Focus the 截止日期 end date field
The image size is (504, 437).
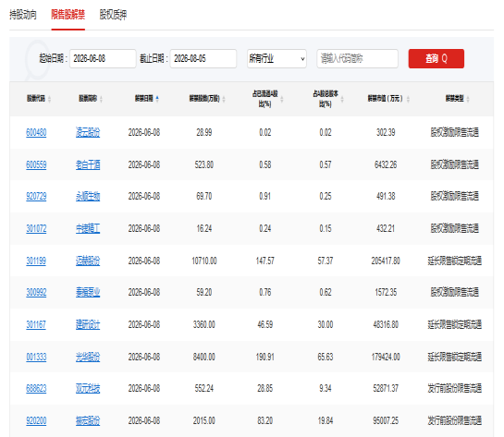tap(203, 59)
